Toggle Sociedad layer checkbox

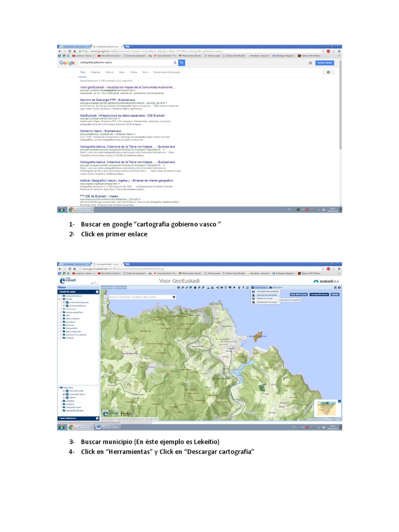pos(61,338)
